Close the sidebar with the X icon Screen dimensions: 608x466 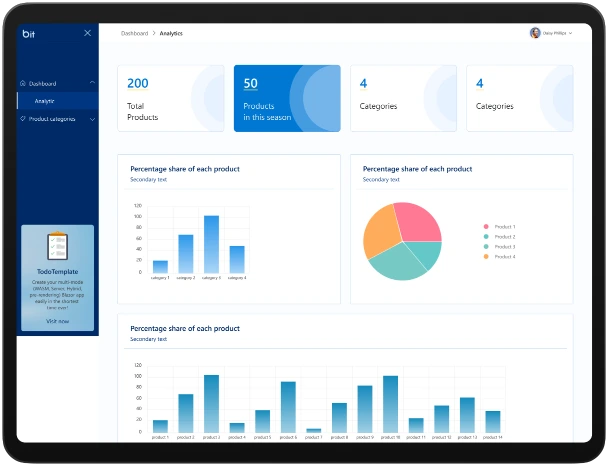[87, 33]
